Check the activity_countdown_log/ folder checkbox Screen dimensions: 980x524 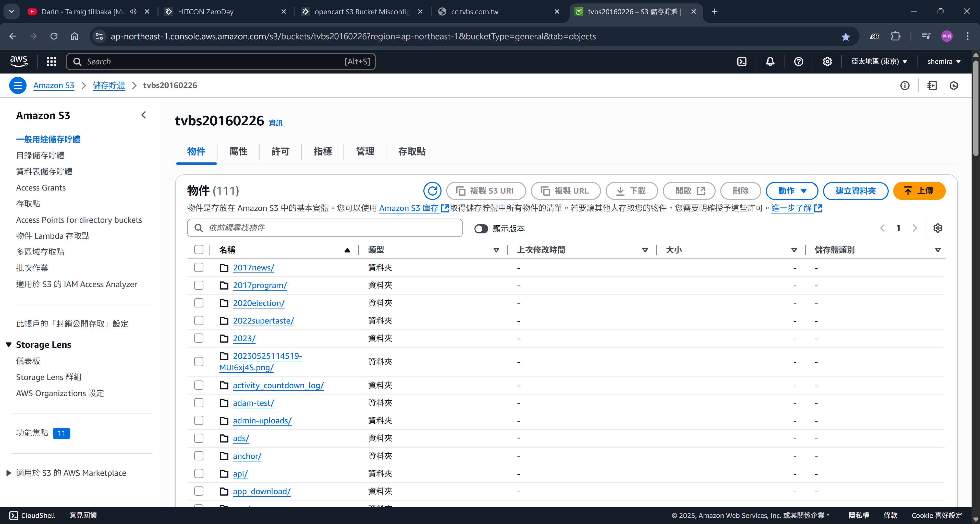coord(199,385)
